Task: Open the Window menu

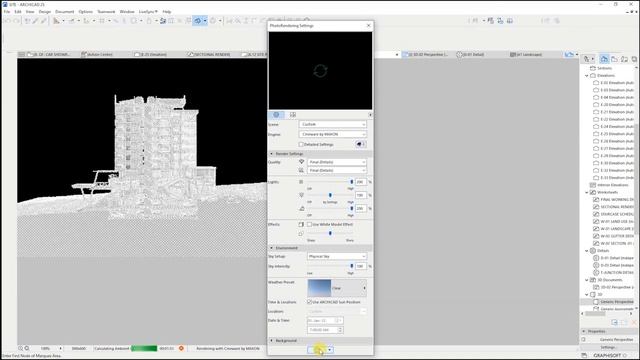Action: (x=127, y=12)
